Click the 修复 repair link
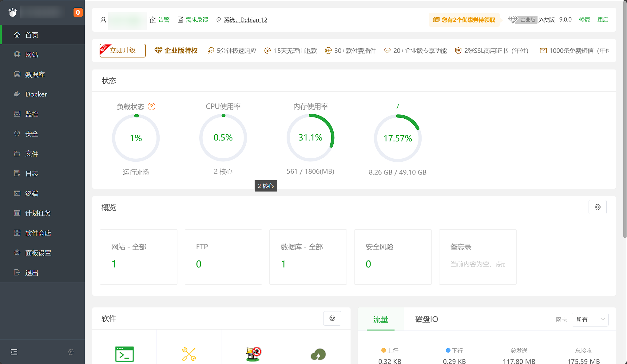627x364 pixels. click(x=584, y=20)
